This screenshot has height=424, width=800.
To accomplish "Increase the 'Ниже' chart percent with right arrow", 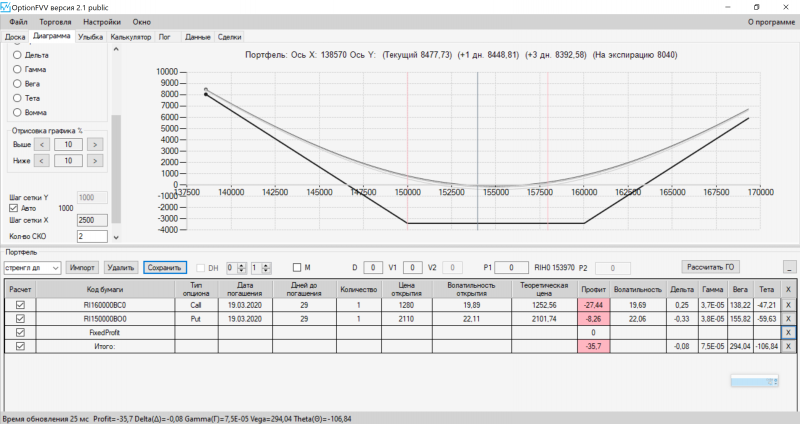I will 95,161.
